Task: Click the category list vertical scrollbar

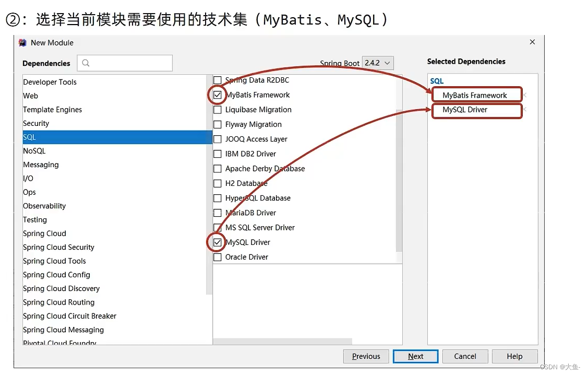Action: [x=209, y=184]
